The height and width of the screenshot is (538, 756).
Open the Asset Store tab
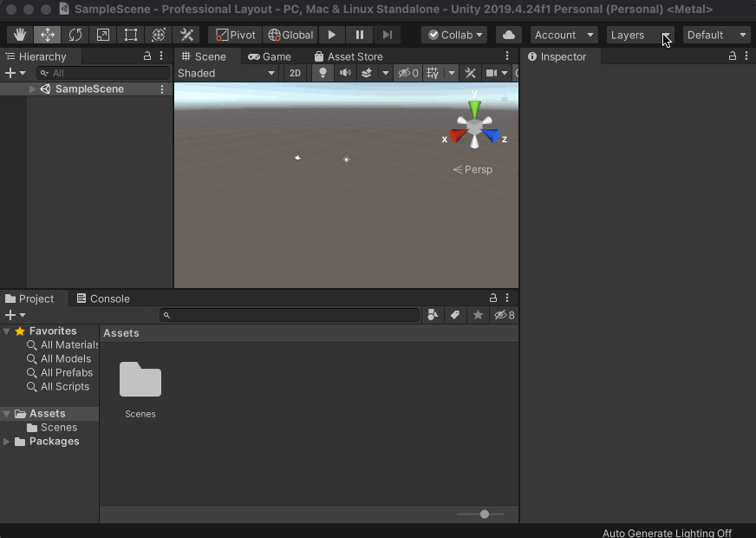pyautogui.click(x=349, y=56)
